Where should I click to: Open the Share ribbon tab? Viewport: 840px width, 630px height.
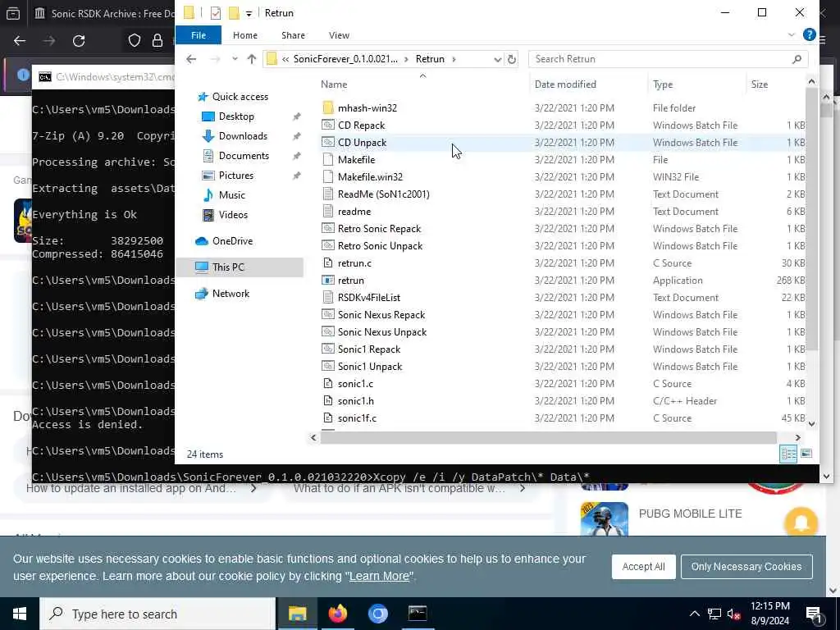[x=293, y=34]
